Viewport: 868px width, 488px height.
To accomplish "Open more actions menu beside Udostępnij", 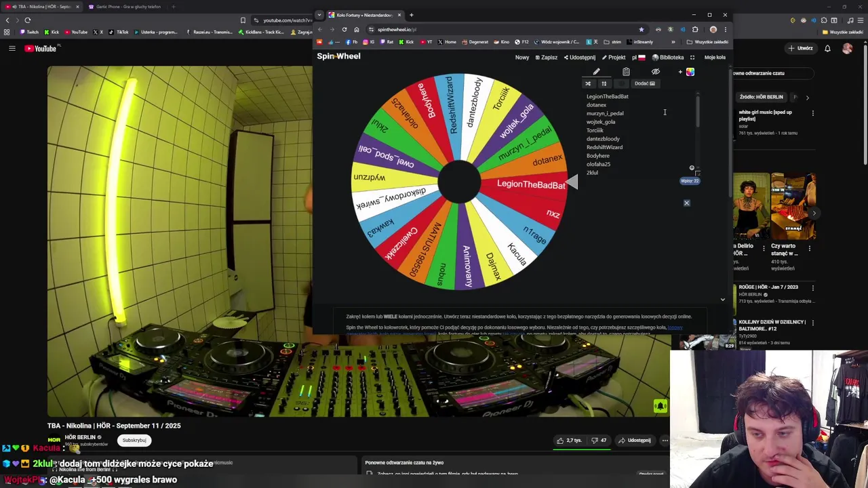I will 665,441.
